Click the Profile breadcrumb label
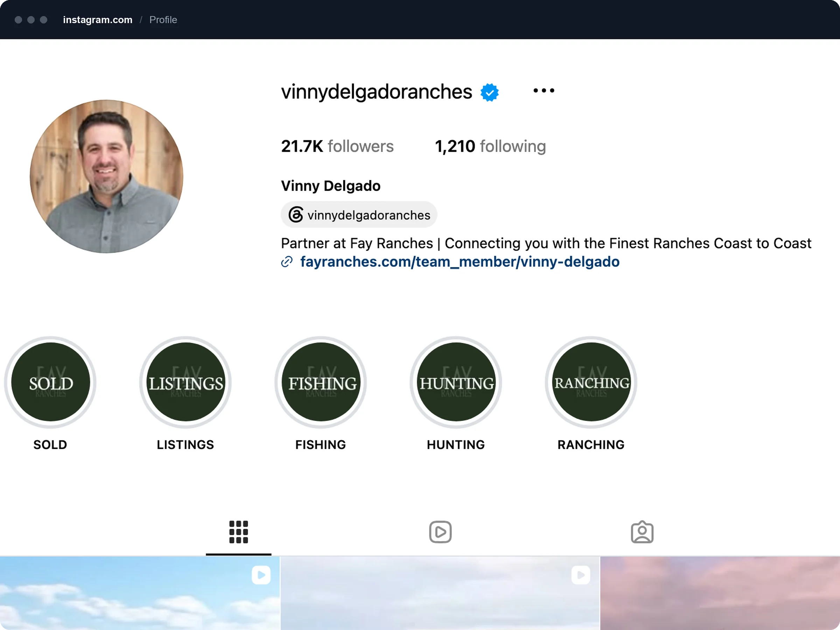The width and height of the screenshot is (840, 630). [x=163, y=20]
